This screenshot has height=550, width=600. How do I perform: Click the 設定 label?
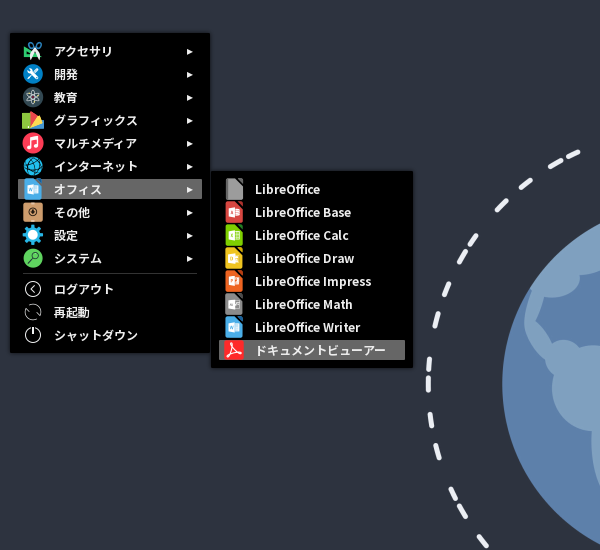coord(65,235)
